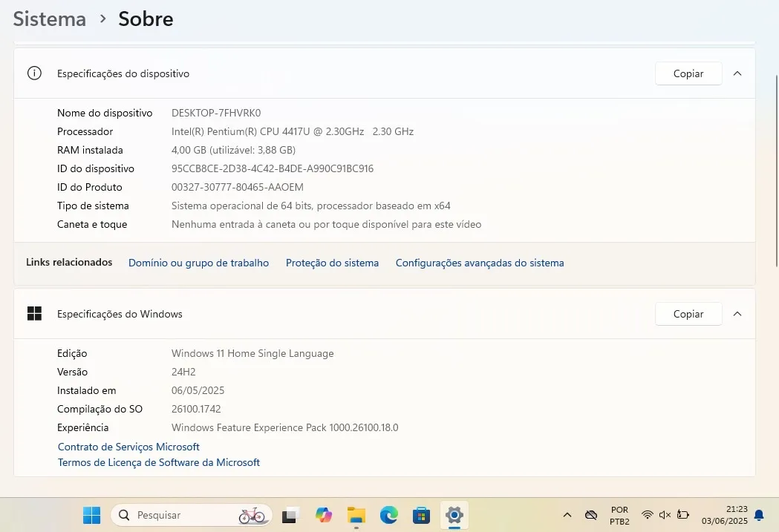Image resolution: width=779 pixels, height=532 pixels.
Task: Open Contrato de Serviços Microsoft link
Action: [128, 447]
